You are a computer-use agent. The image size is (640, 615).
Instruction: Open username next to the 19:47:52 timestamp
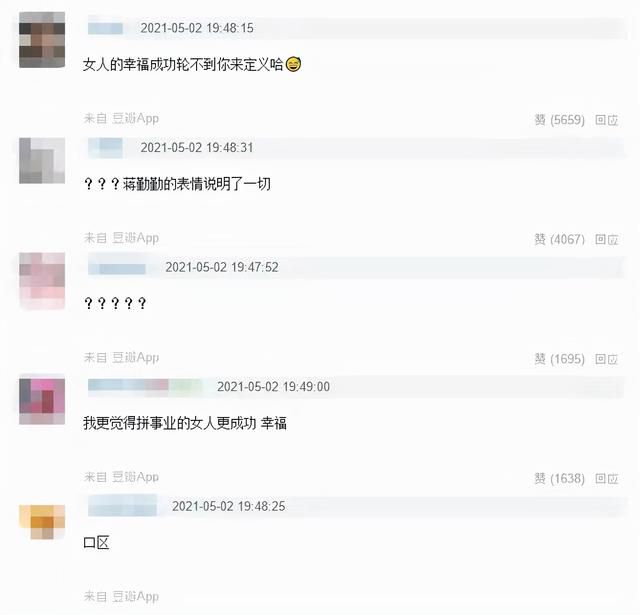point(117,268)
